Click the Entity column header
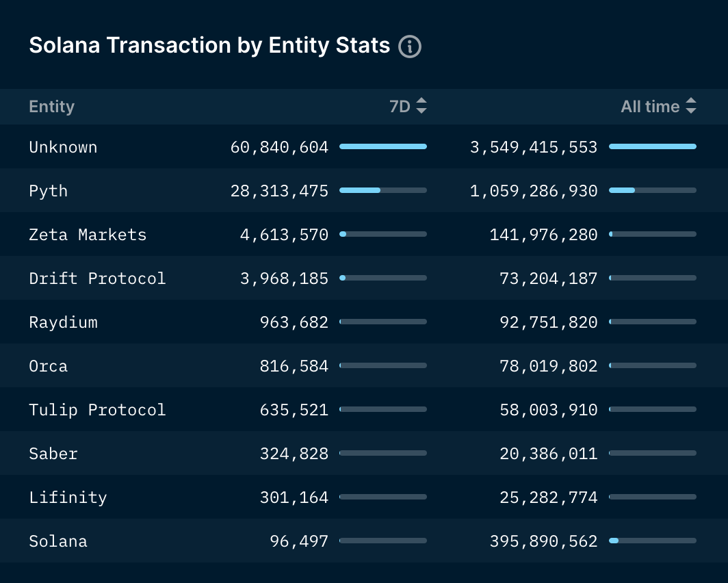This screenshot has height=583, width=728. 51,107
